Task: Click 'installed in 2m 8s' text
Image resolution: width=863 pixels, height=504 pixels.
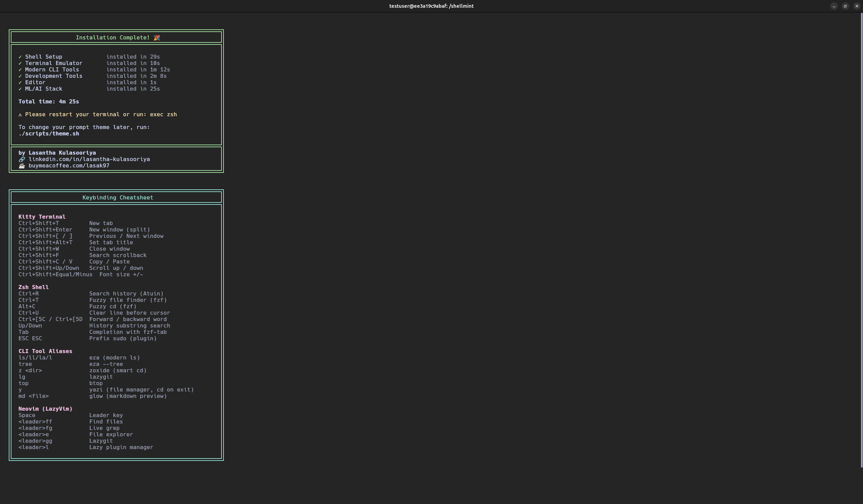Action: point(136,76)
